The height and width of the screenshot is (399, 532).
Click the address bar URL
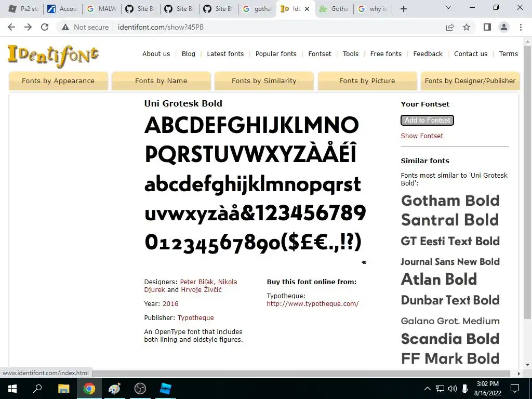tap(161, 27)
